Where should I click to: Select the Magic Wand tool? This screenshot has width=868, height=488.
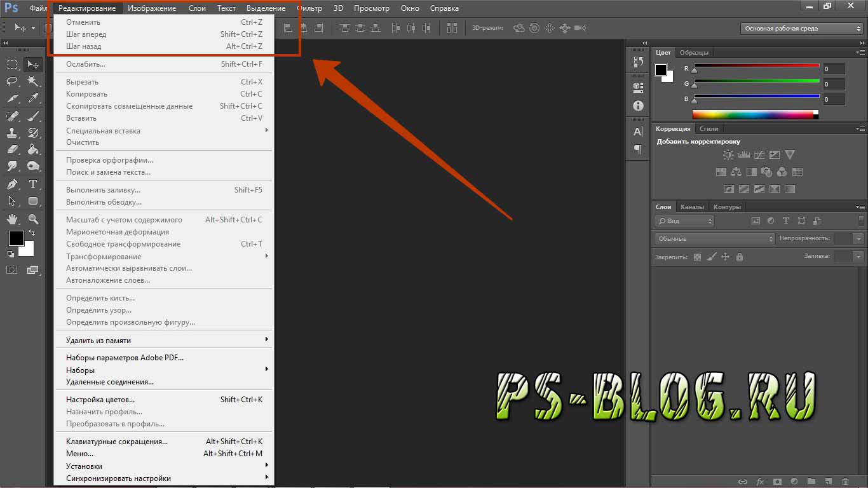33,81
